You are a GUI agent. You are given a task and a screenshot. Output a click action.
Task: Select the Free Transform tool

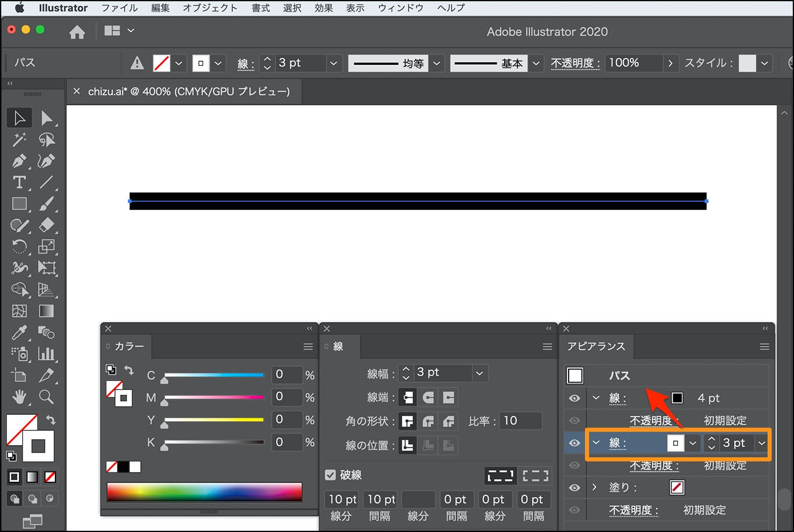(47, 268)
